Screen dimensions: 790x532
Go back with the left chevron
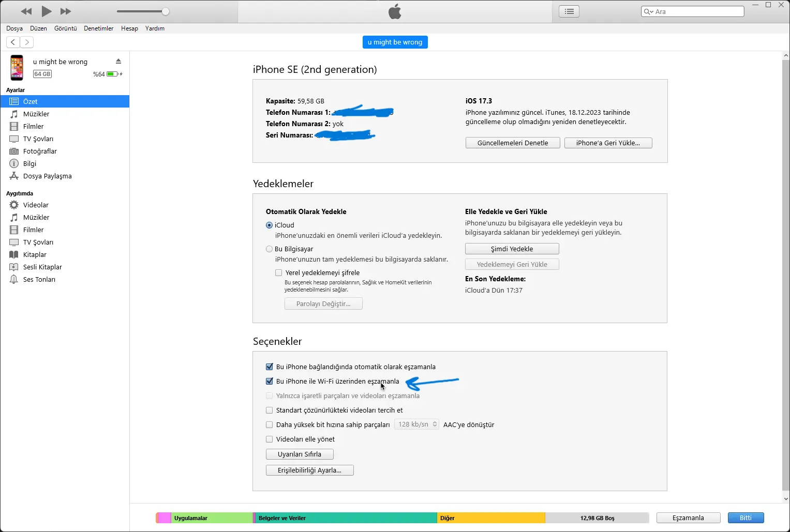[x=13, y=42]
